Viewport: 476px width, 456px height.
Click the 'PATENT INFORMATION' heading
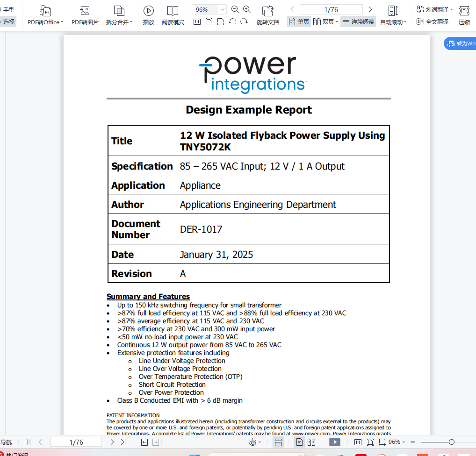click(x=133, y=415)
